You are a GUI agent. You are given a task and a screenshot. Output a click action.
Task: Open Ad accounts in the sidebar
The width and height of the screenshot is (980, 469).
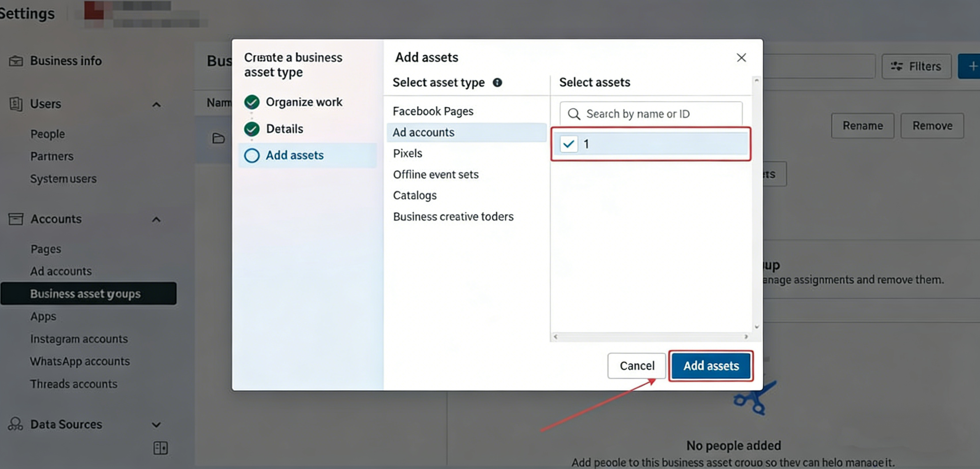click(61, 271)
